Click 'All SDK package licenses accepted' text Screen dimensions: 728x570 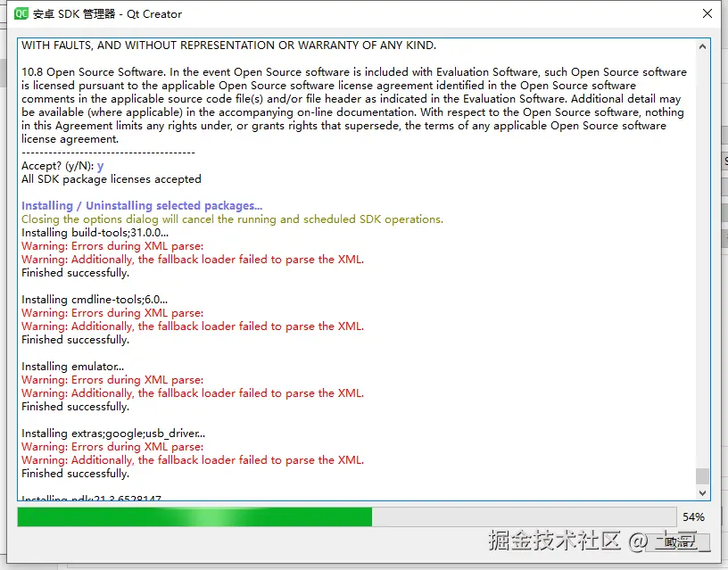pos(112,179)
